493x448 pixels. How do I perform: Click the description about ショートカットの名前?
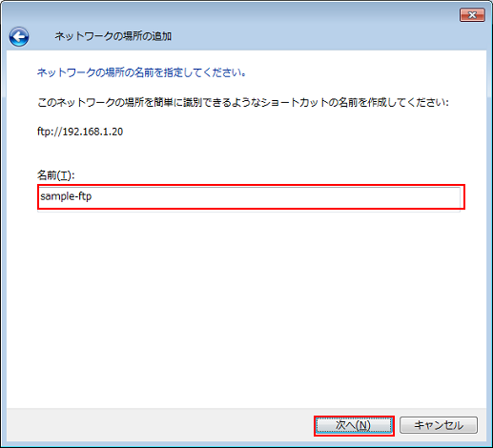pos(243,103)
